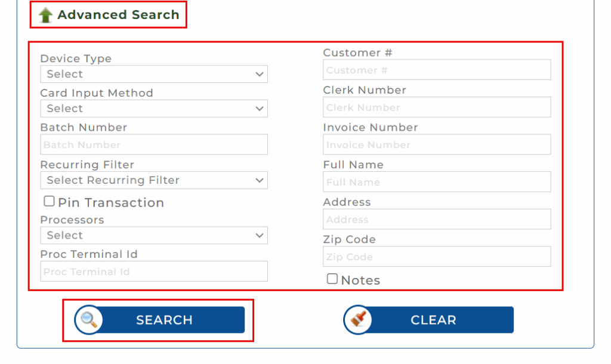Focus the Invoice Number input
Viewport: 611px width, 364px height.
[437, 145]
